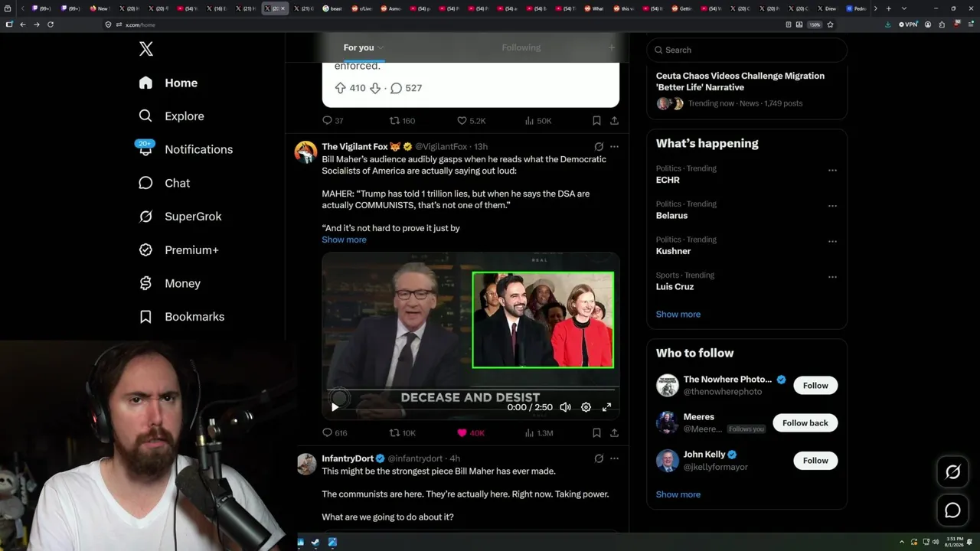980x551 pixels.
Task: Launch SuperGrok from the sidebar
Action: click(180, 217)
